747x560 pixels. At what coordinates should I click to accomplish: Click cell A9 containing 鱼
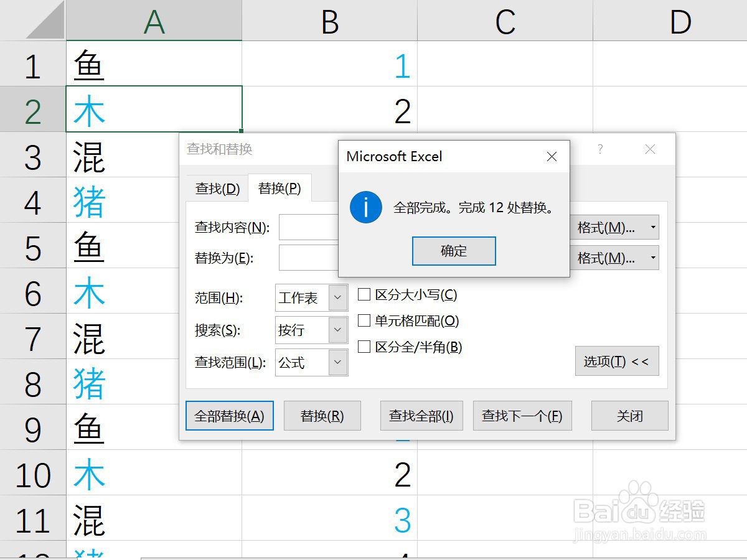[122, 427]
